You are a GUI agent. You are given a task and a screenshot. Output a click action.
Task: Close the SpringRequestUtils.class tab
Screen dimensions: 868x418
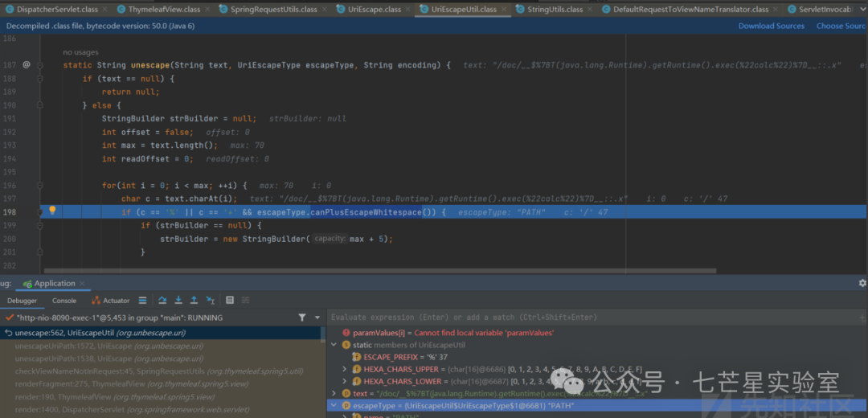pos(325,10)
